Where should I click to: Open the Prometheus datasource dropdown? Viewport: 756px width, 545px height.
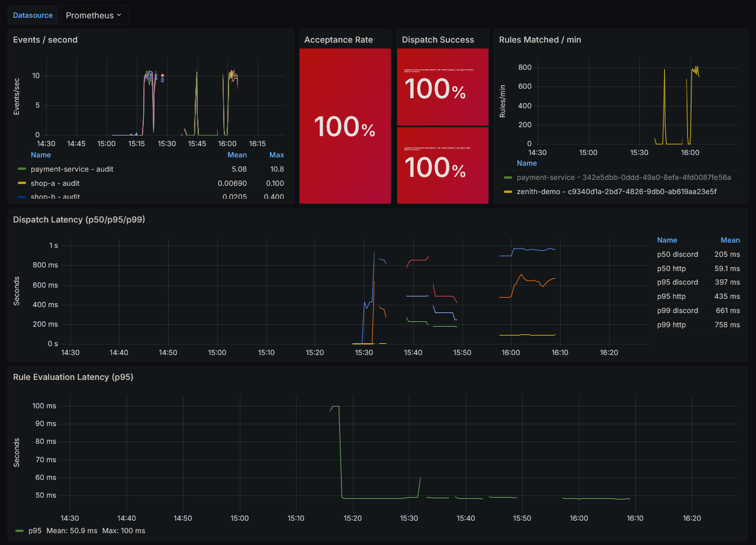(x=94, y=15)
